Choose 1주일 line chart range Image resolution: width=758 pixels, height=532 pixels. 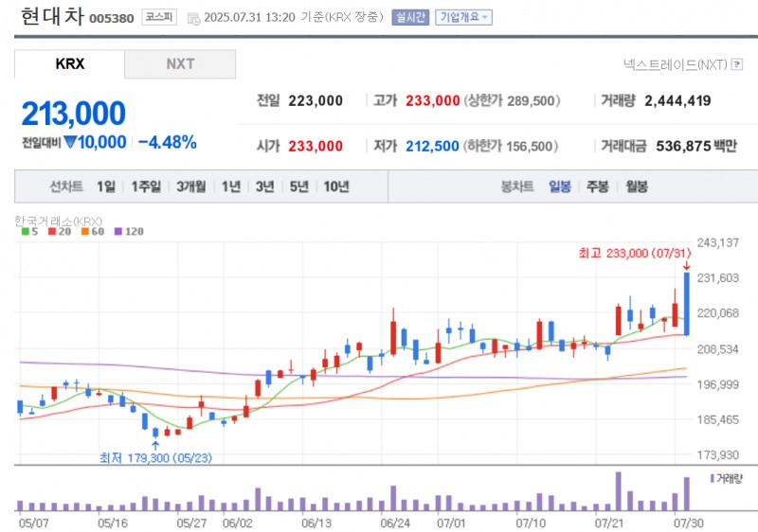[145, 186]
